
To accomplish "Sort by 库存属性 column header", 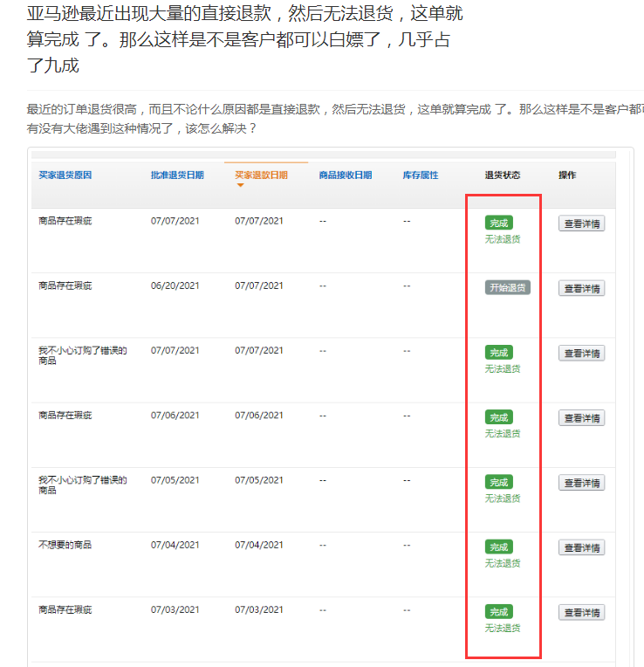I will point(420,175).
